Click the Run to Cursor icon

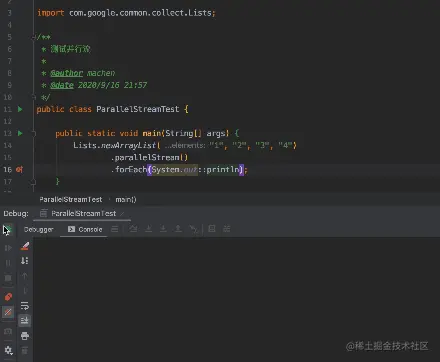[193, 229]
